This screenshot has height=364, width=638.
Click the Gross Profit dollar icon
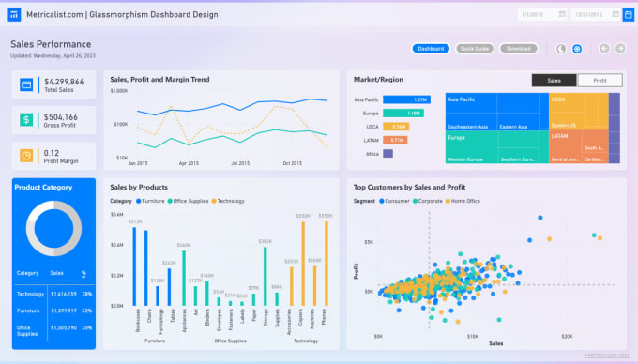tap(26, 119)
